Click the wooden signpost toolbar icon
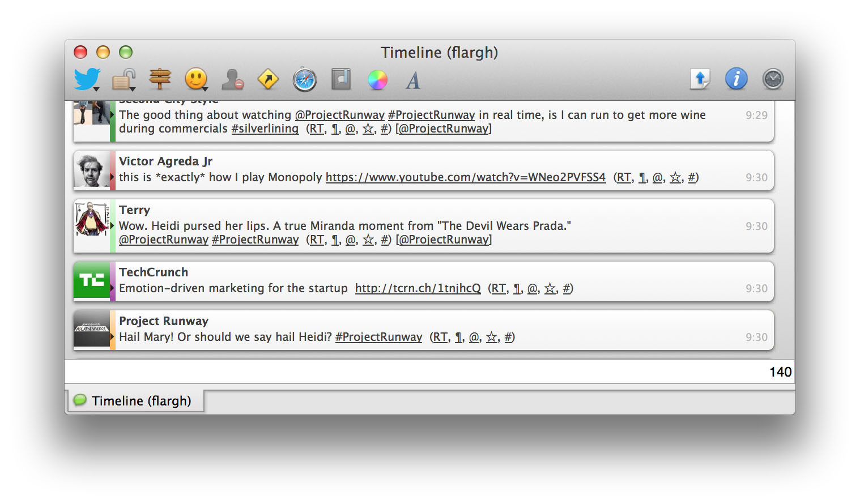 point(160,79)
